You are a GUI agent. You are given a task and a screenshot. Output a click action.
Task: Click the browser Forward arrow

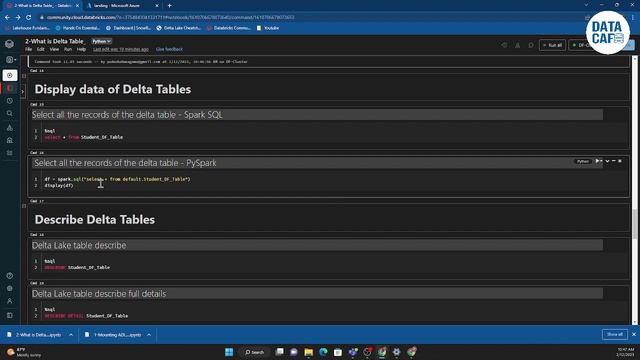pos(18,18)
